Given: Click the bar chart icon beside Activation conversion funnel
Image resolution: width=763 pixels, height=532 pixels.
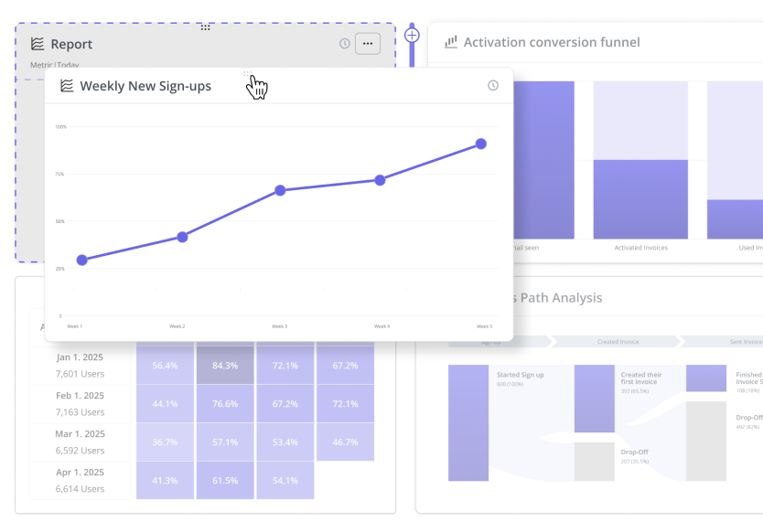Looking at the screenshot, I should [x=450, y=42].
